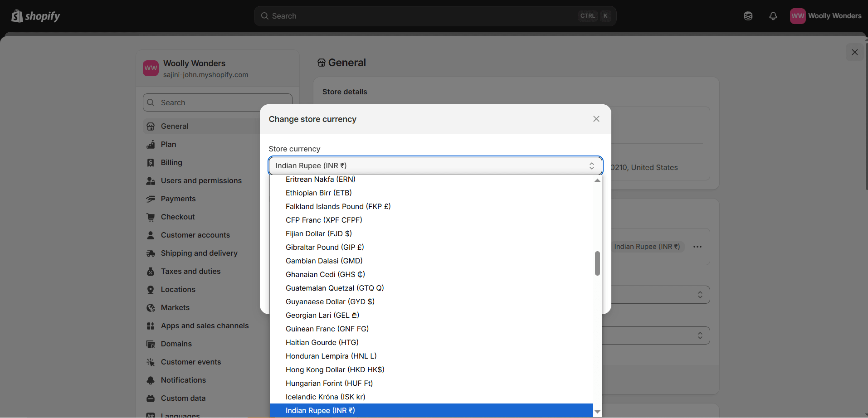This screenshot has width=868, height=418.
Task: Click the Taxes and duties icon
Action: click(x=151, y=272)
